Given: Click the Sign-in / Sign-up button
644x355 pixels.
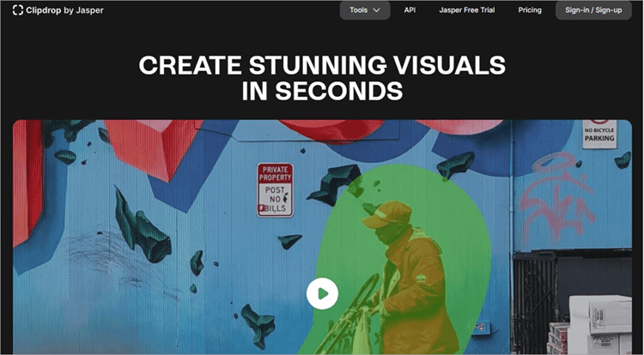Looking at the screenshot, I should coord(593,10).
